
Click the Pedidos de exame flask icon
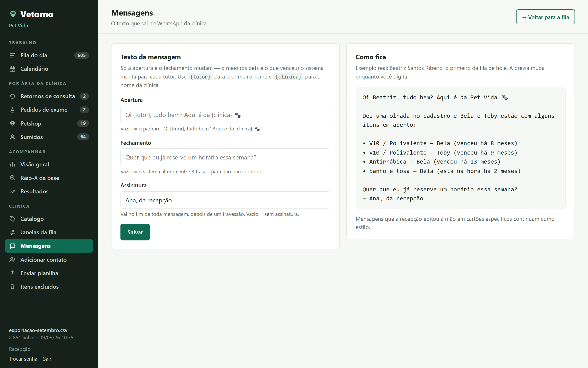(x=12, y=110)
